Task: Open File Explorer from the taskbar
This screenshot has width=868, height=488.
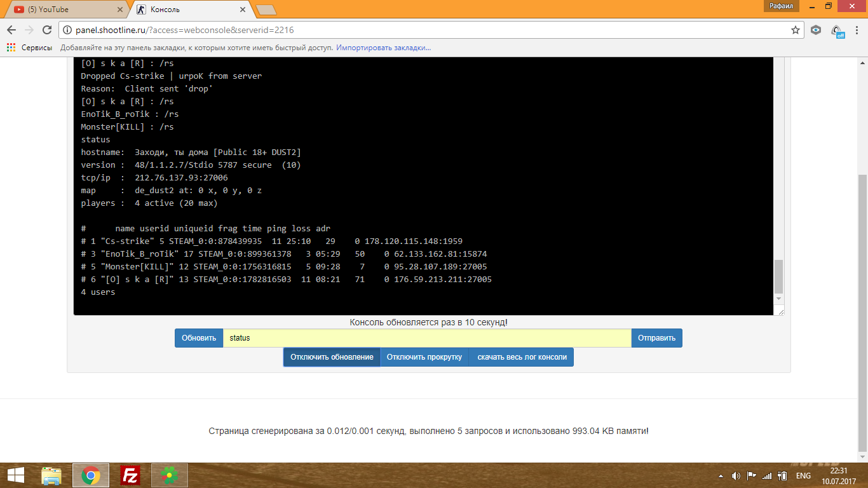Action: pyautogui.click(x=51, y=475)
